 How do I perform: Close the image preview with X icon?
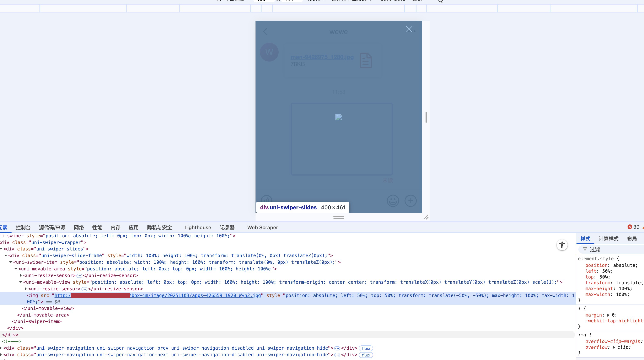tap(409, 29)
